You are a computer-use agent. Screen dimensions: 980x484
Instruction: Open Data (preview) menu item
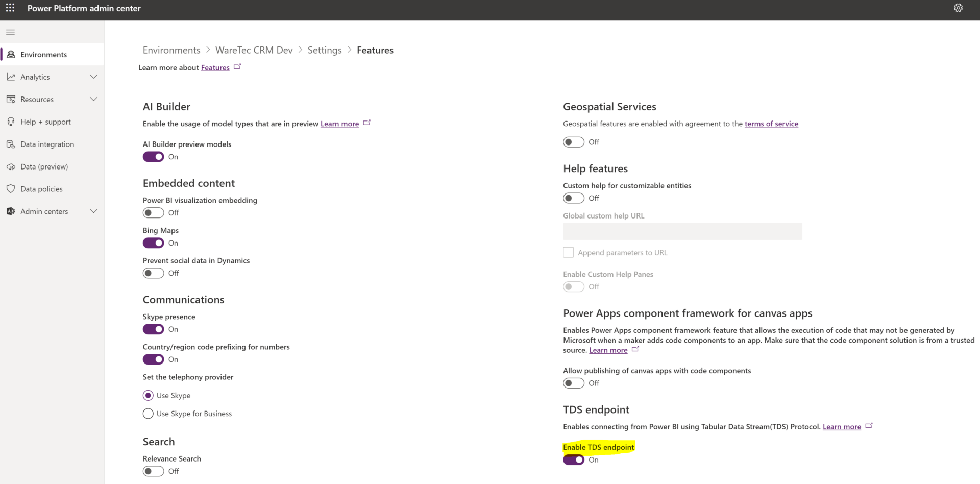(x=52, y=166)
